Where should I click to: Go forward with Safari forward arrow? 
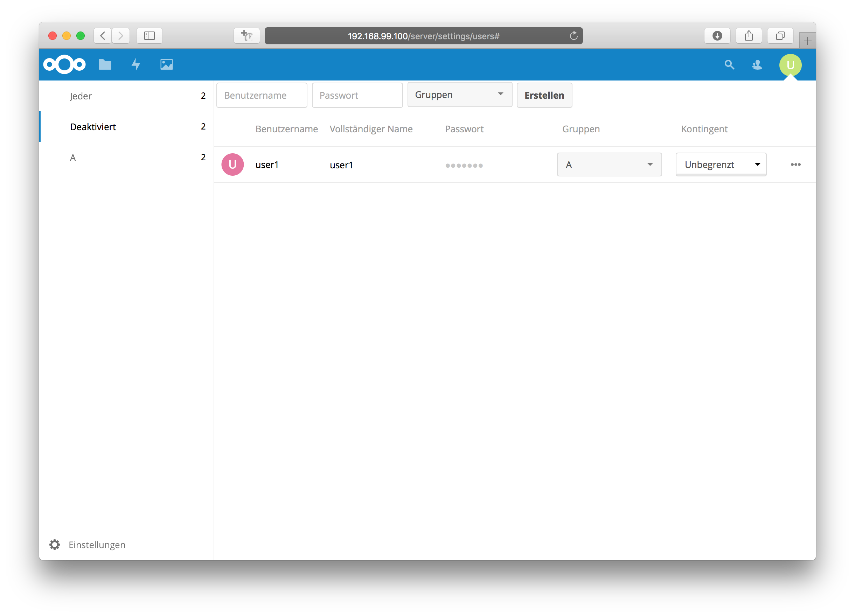coord(121,36)
